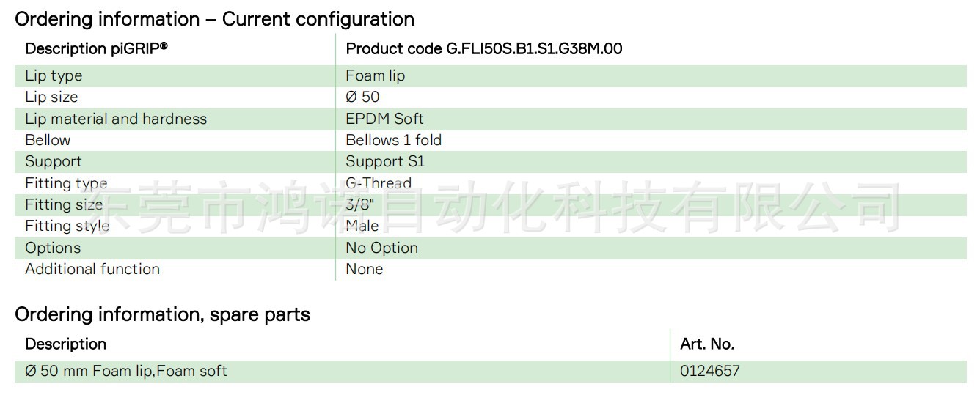Click the "EPDM Soft" value
Viewport: 980px width, 395px height.
tap(384, 119)
